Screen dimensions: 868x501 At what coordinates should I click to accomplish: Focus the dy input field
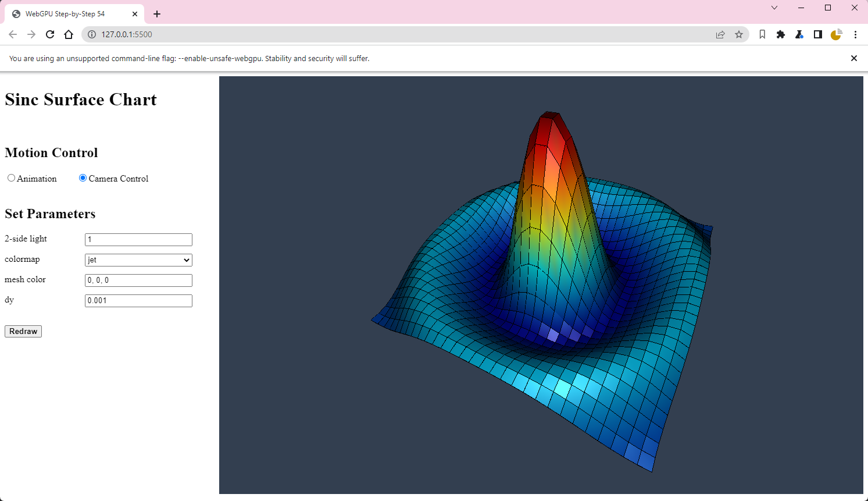pos(138,301)
